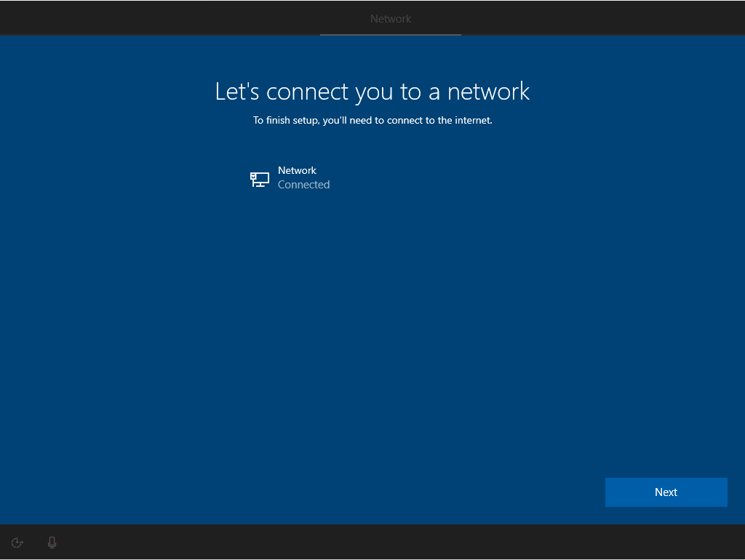Click the "Let's connect you to a network" heading
Viewport: 745px width, 560px height.
pos(372,91)
